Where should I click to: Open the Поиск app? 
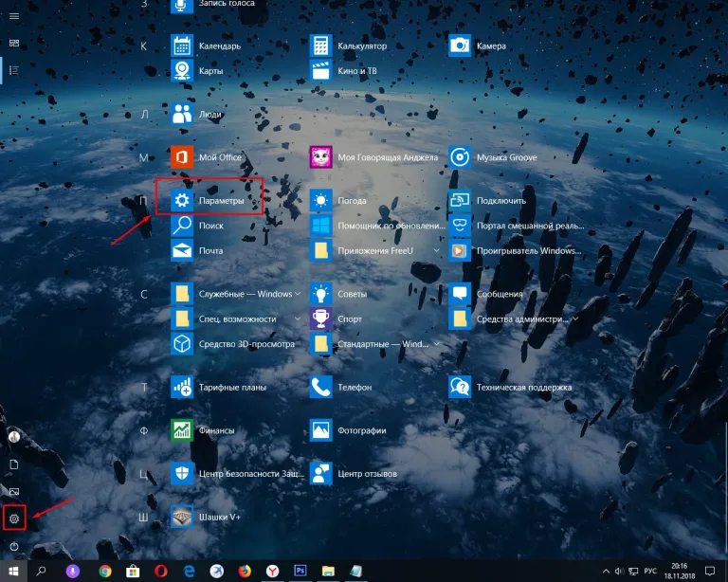[197, 226]
